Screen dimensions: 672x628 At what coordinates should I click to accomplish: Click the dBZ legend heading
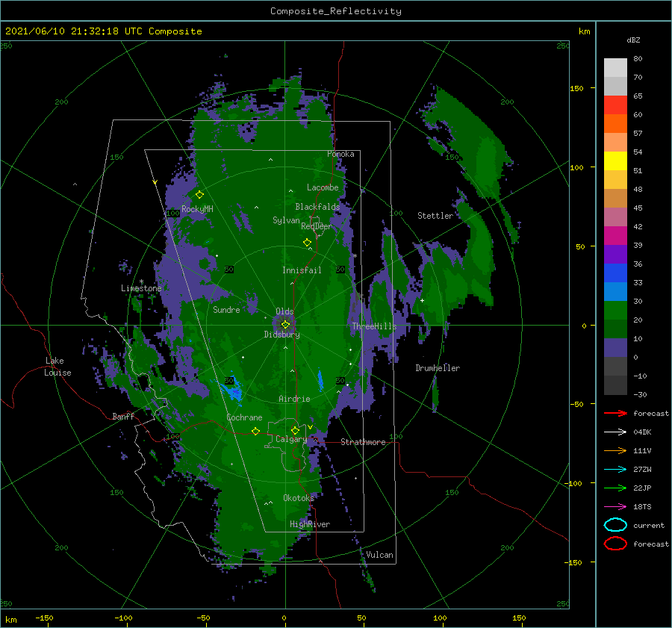pyautogui.click(x=633, y=40)
